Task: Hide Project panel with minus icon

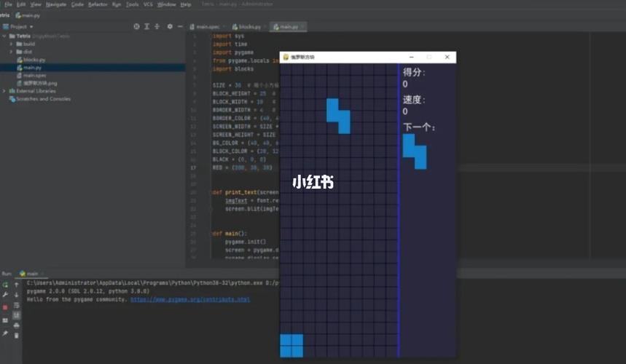Action: tap(180, 26)
